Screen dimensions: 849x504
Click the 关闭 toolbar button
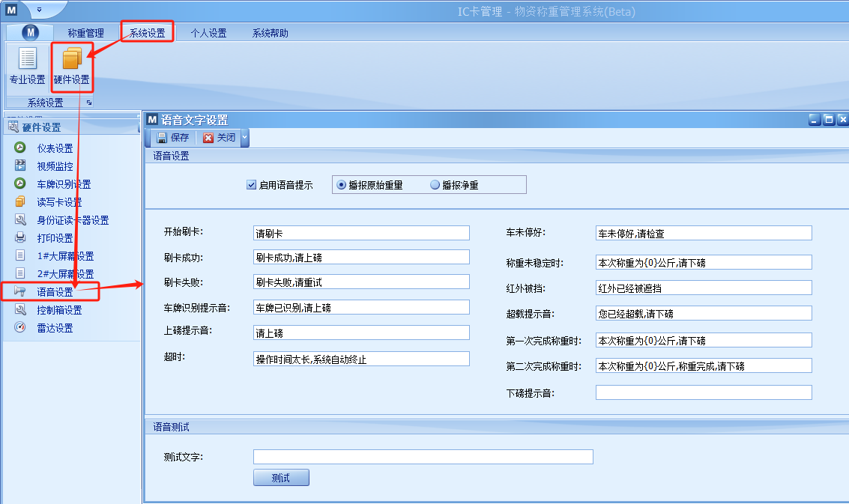click(220, 138)
